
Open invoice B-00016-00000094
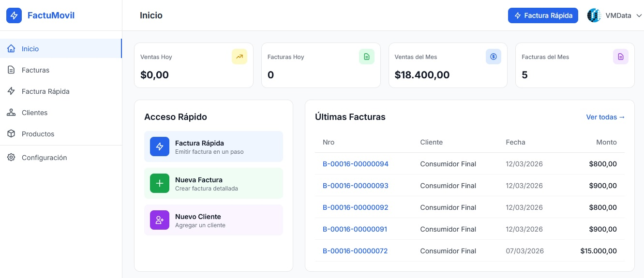pyautogui.click(x=356, y=164)
